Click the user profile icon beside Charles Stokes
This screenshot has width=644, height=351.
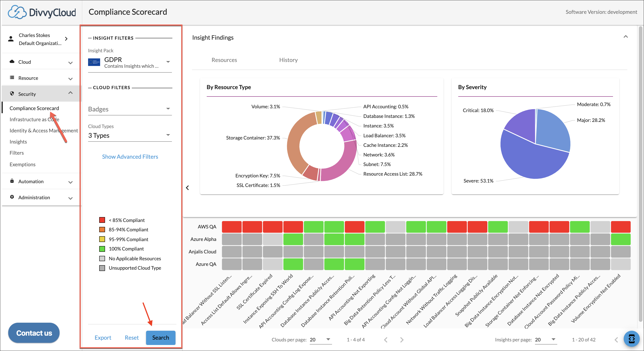(x=10, y=39)
